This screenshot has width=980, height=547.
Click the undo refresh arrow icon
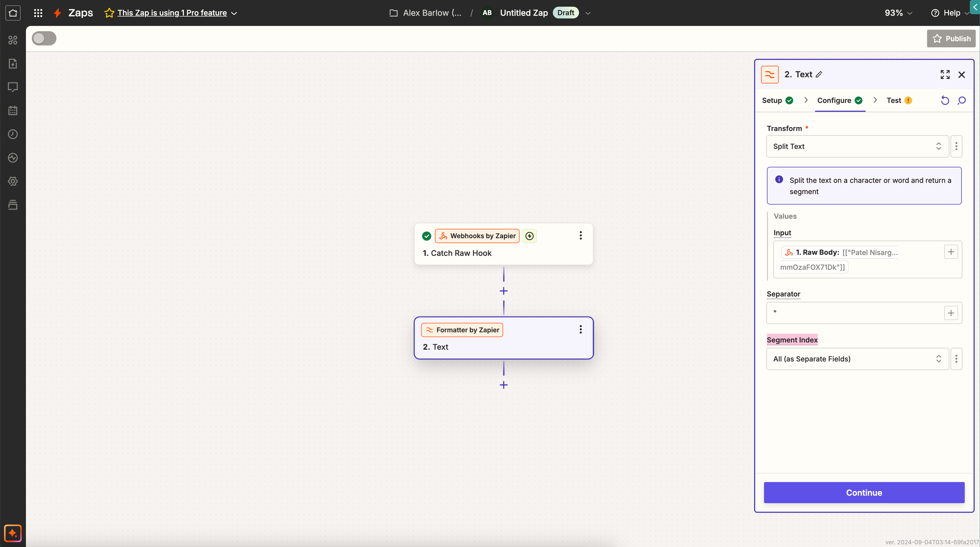pos(945,101)
